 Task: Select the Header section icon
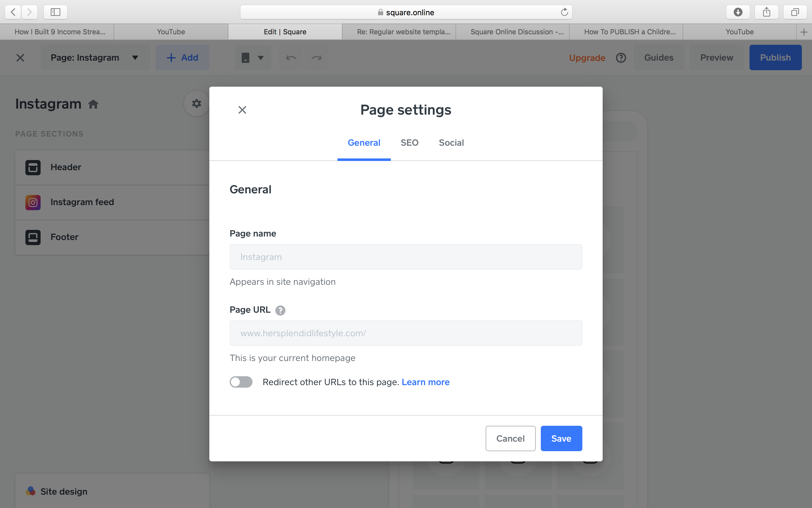tap(33, 167)
